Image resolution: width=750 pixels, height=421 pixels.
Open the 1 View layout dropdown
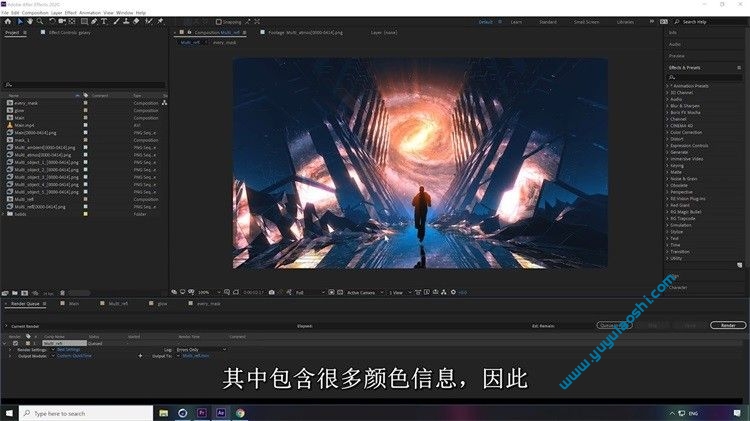[400, 292]
